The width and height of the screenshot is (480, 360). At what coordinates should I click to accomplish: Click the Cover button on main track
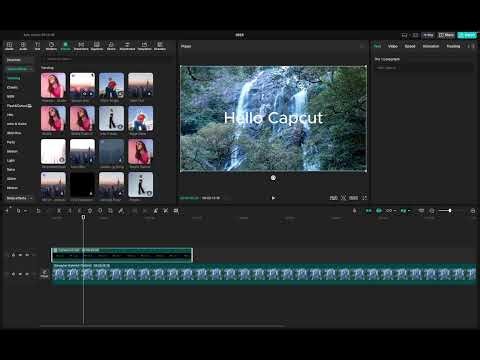point(44,274)
